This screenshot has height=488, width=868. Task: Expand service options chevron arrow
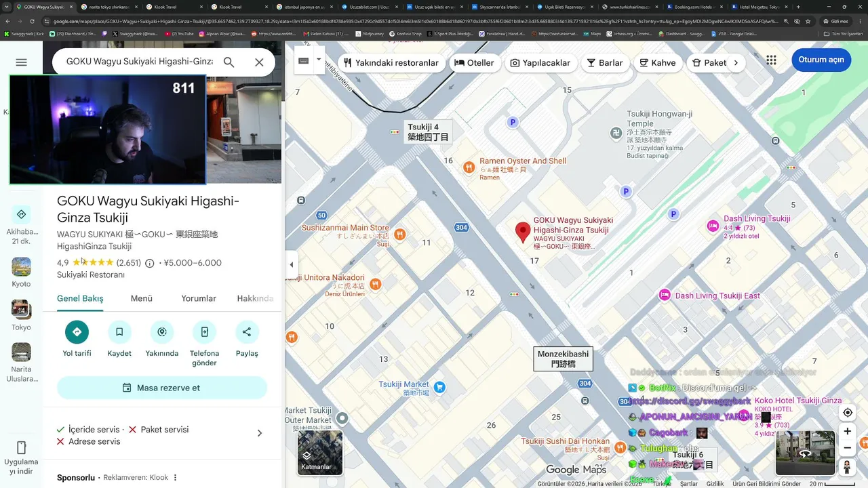(259, 434)
